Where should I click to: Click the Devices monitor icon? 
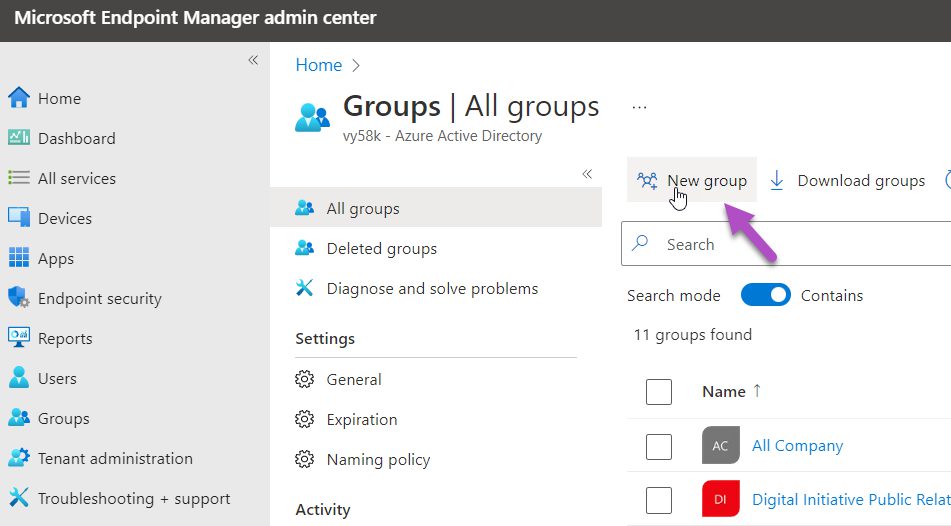[x=19, y=218]
